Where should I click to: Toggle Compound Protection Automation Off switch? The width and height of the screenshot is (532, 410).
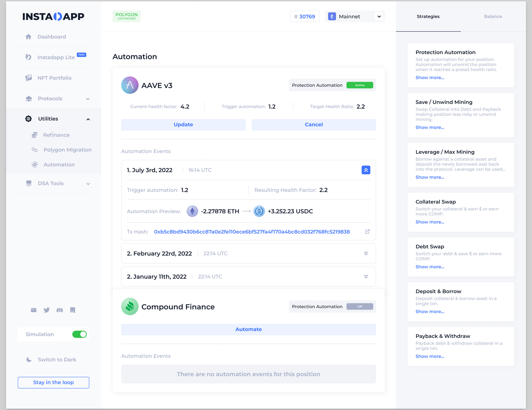coord(360,307)
